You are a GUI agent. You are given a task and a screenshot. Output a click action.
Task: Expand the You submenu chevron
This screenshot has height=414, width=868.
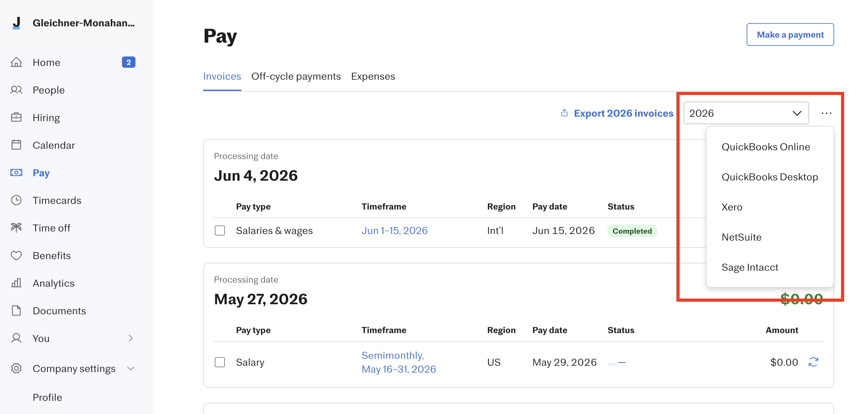(131, 338)
